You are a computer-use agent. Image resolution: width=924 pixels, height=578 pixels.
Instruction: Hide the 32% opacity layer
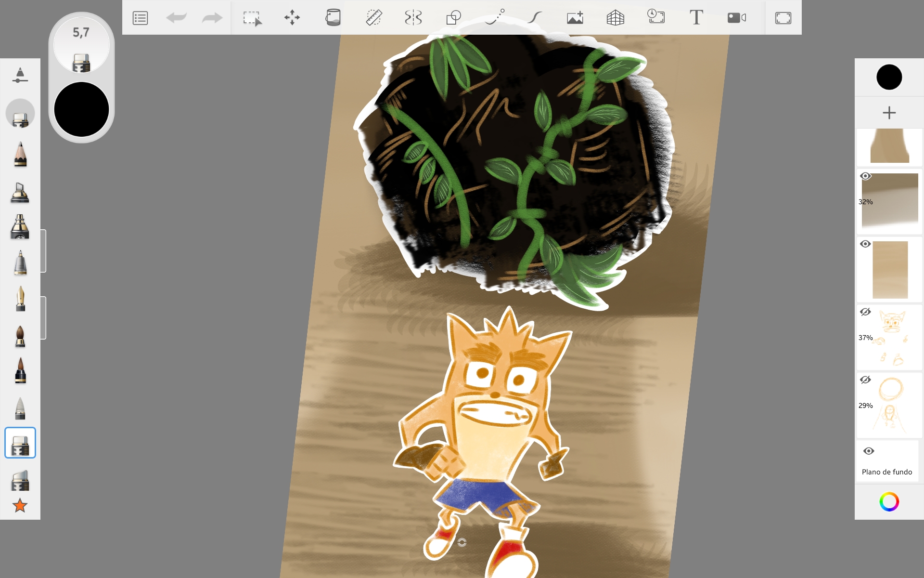coord(865,176)
